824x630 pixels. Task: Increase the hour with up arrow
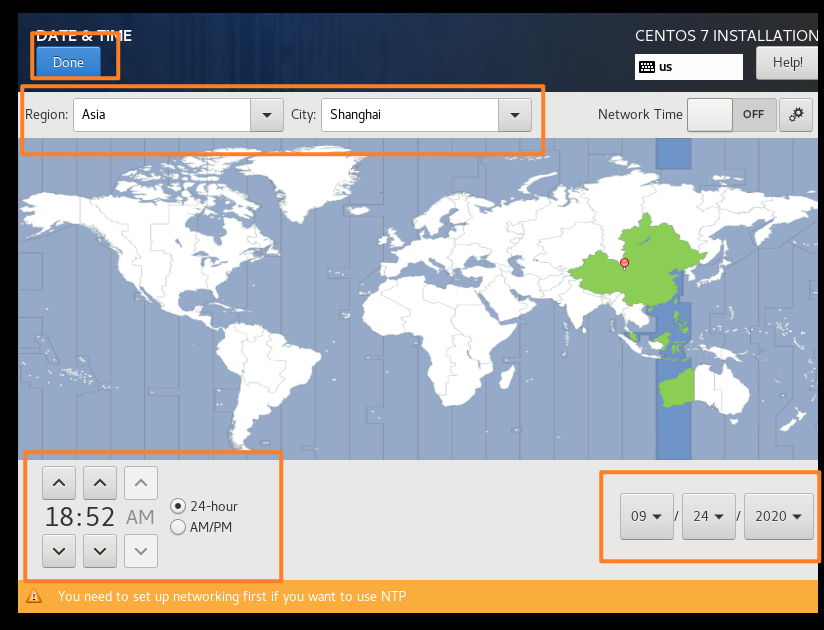click(x=59, y=482)
